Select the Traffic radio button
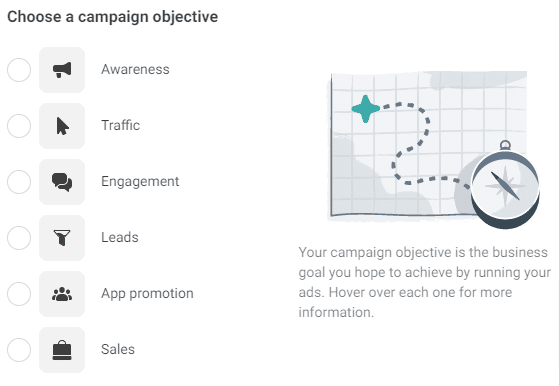The width and height of the screenshot is (559, 386). [x=19, y=126]
